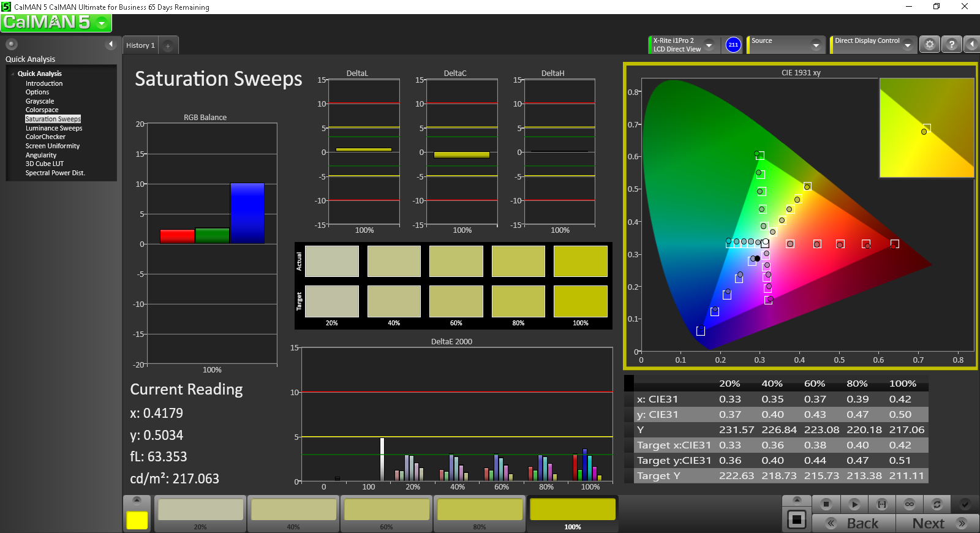Open the X-Rite i1Pro 2 meter dropdown
The height and width of the screenshot is (533, 980).
(709, 45)
